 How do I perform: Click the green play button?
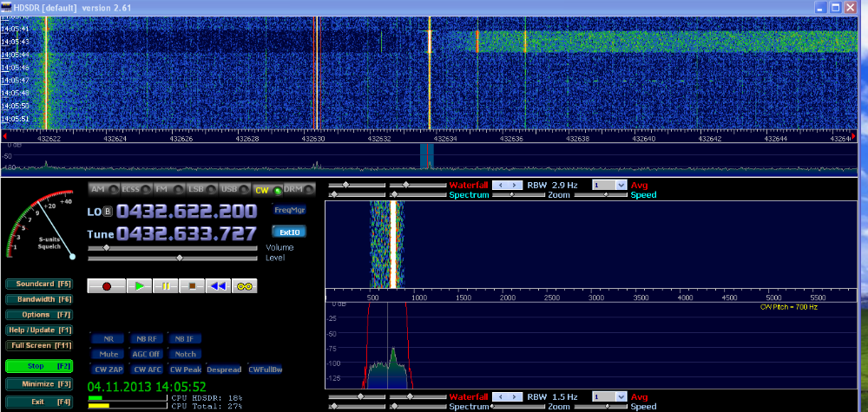[x=140, y=286]
